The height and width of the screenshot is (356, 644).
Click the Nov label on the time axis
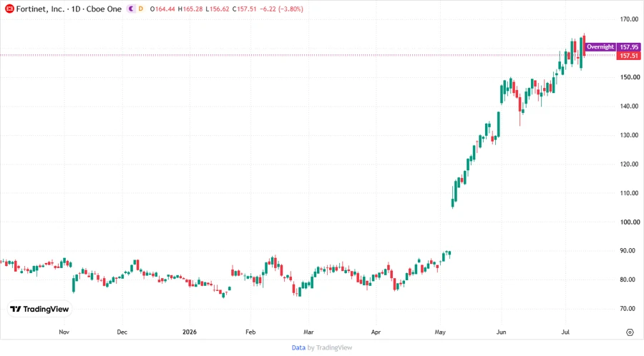64,332
